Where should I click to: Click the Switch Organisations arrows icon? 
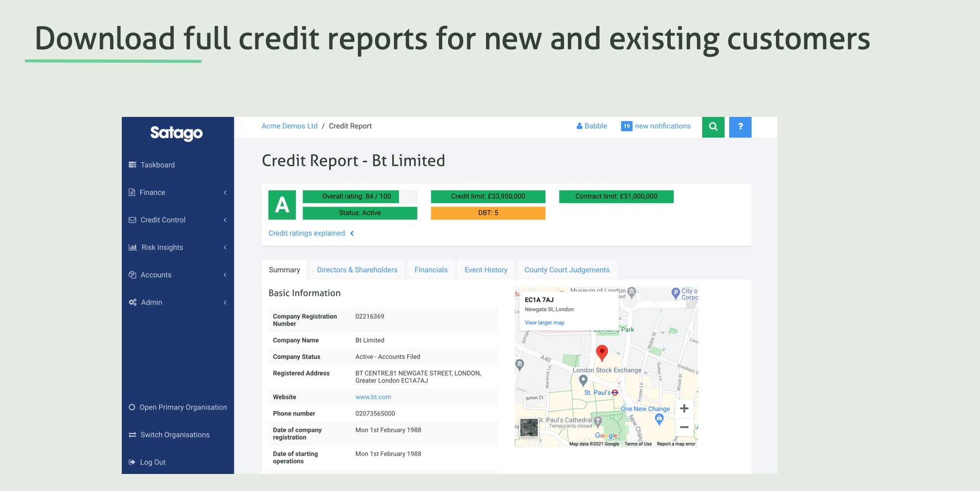tap(132, 435)
